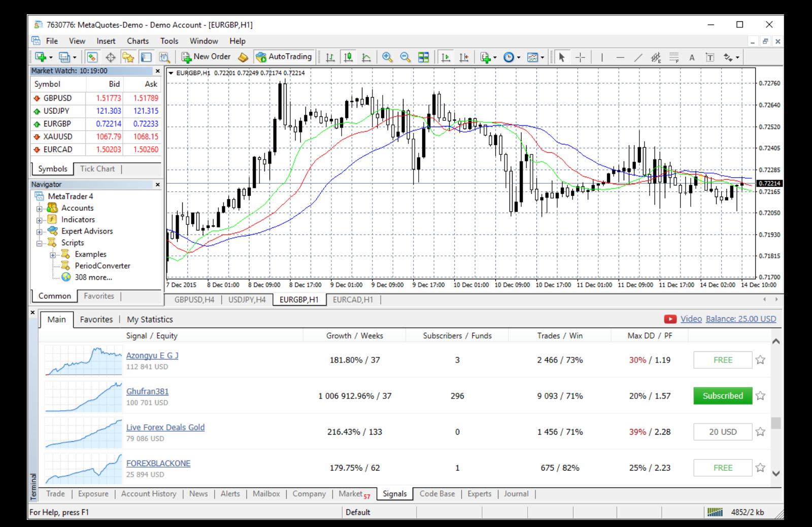812x527 pixels.
Task: Select the XAUUSD row in Market Watch
Action: (x=96, y=137)
